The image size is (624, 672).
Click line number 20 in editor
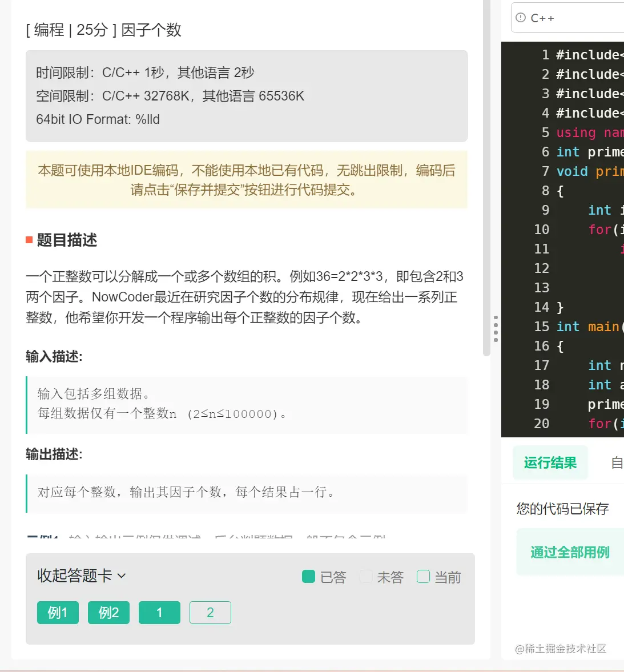pos(542,424)
